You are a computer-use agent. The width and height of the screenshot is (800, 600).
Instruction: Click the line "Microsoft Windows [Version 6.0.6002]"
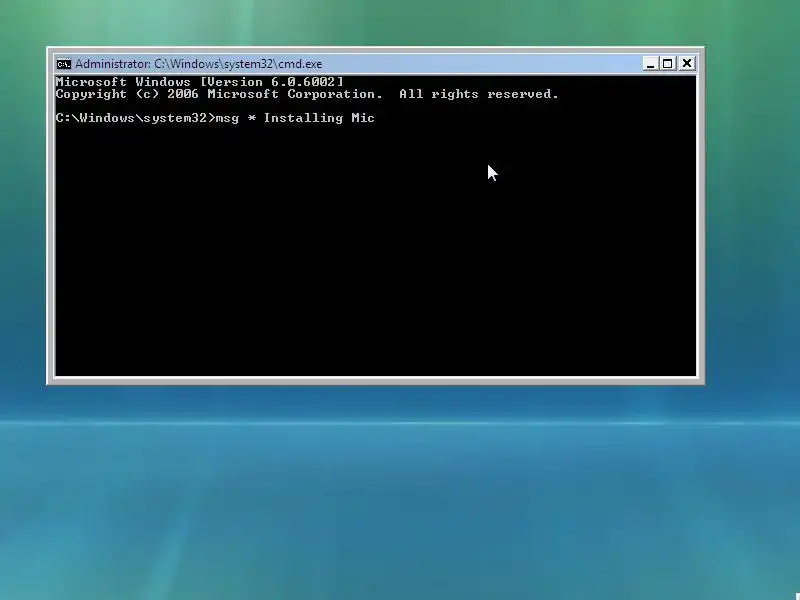pyautogui.click(x=199, y=82)
